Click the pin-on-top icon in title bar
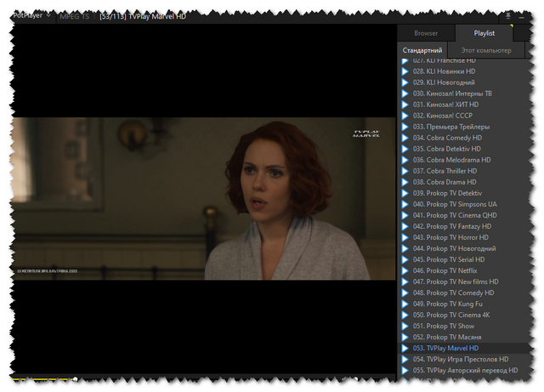The height and width of the screenshot is (392, 544). (508, 16)
